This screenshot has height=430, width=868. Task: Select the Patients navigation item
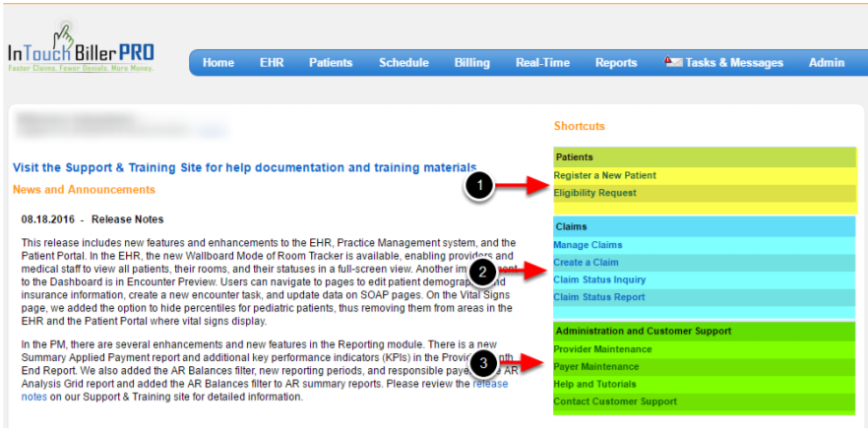pos(330,63)
